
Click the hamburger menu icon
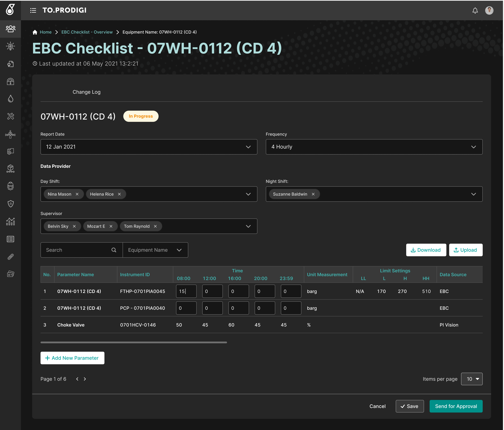click(33, 10)
